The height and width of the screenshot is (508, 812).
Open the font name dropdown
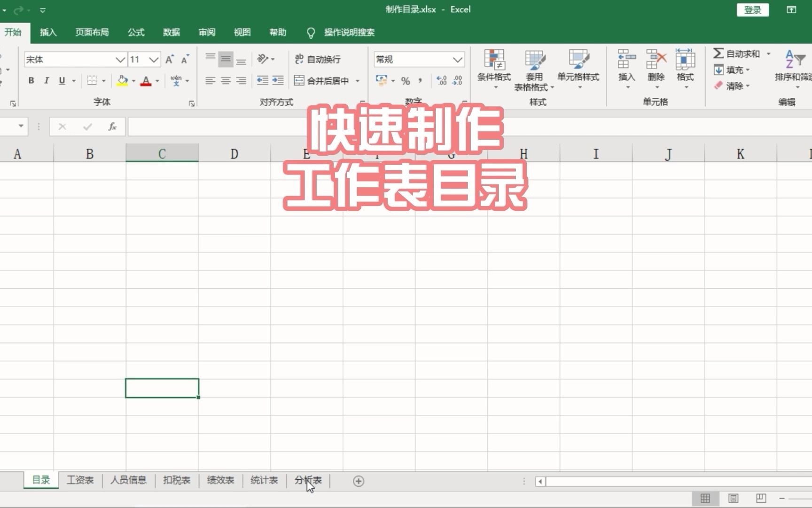[x=119, y=59]
